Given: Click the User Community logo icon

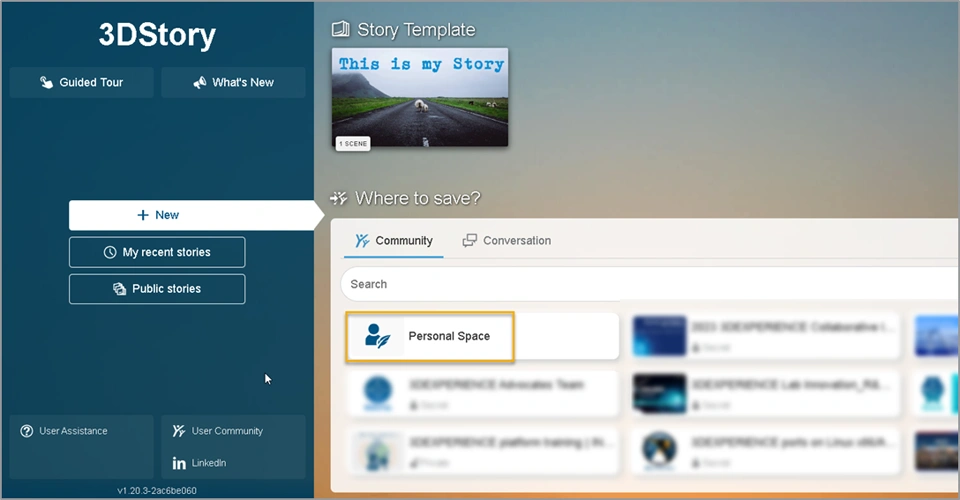Looking at the screenshot, I should pyautogui.click(x=179, y=431).
